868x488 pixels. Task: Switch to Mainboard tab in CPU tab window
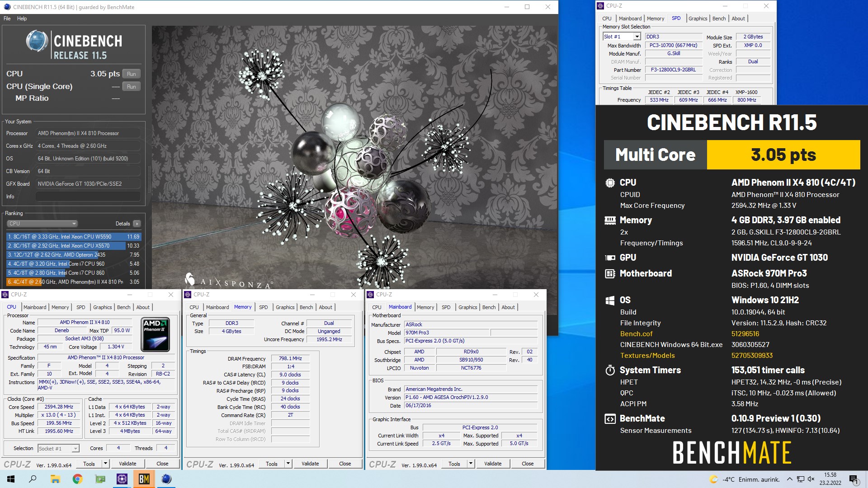tap(35, 307)
